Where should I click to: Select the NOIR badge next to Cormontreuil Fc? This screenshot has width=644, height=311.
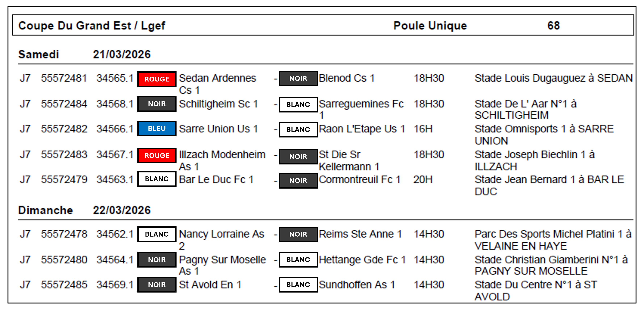coord(298,181)
